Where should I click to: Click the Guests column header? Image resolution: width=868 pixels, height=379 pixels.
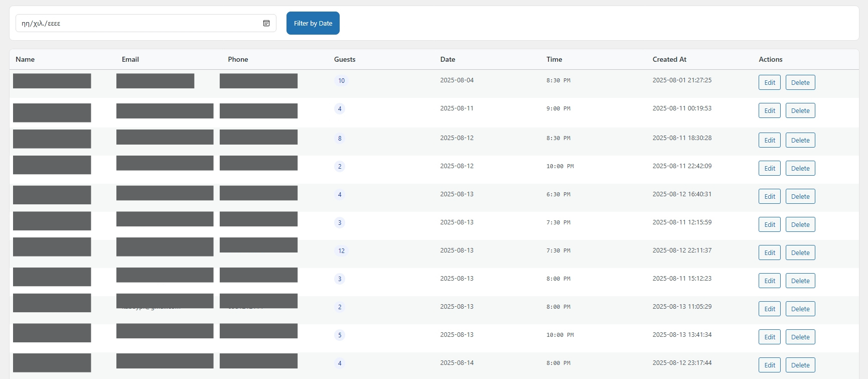pos(345,59)
